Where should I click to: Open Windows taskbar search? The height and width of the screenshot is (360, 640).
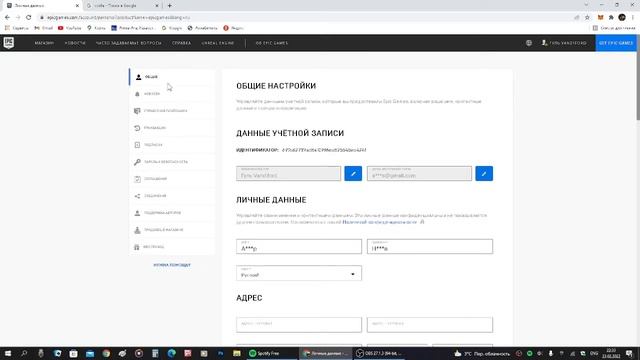[x=24, y=353]
